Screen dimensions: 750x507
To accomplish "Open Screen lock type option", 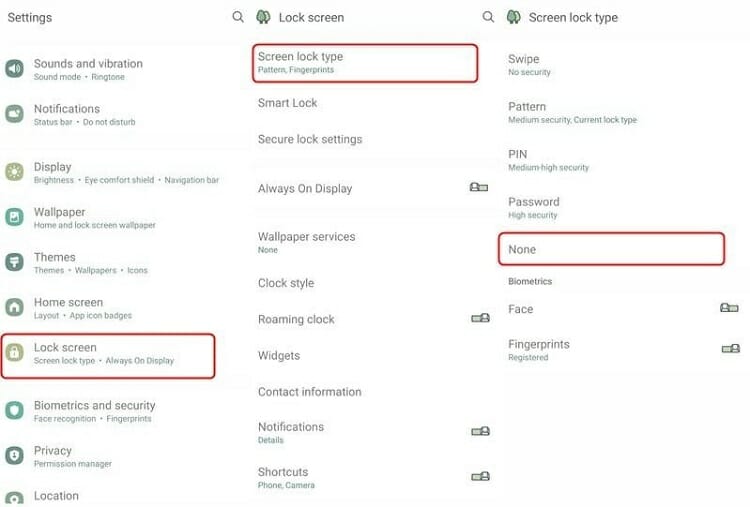I will (365, 63).
